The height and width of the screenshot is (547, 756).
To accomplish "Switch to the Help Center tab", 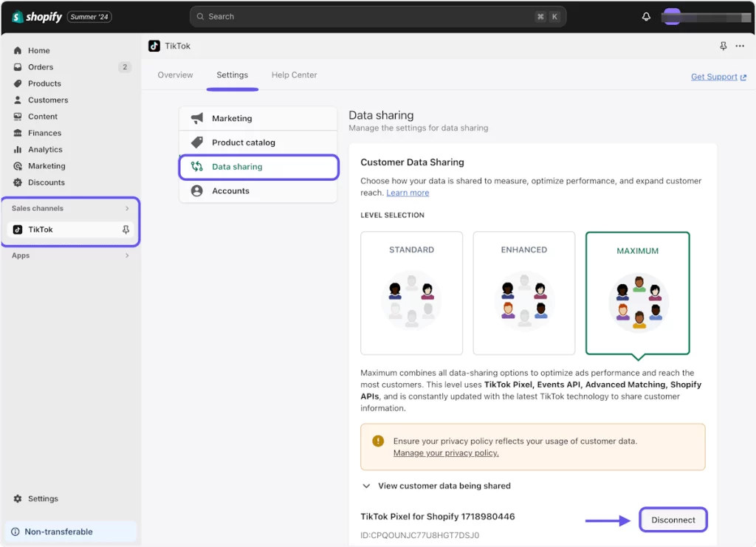I will (294, 75).
